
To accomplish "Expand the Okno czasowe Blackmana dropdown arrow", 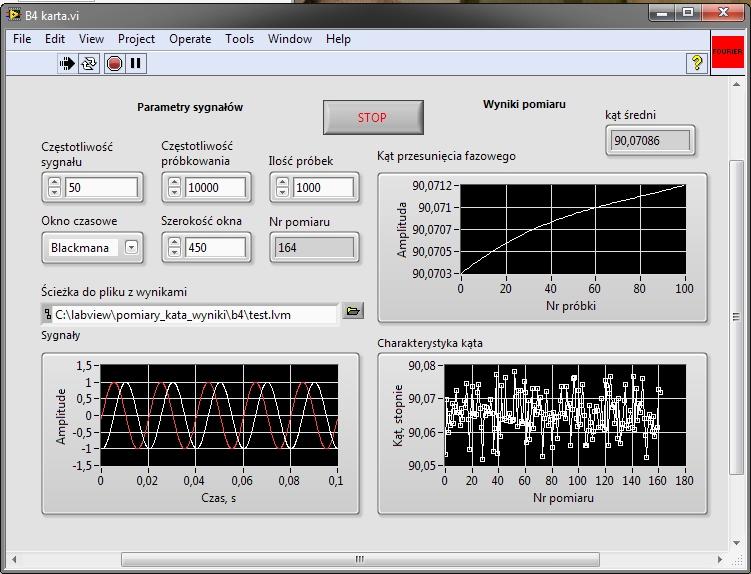I will tap(131, 247).
